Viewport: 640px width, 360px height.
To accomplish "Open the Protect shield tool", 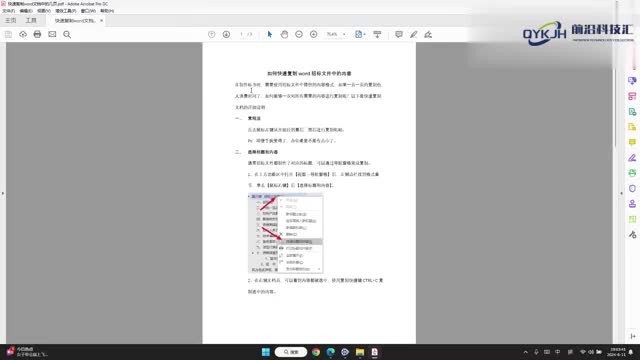I will click(x=632, y=189).
